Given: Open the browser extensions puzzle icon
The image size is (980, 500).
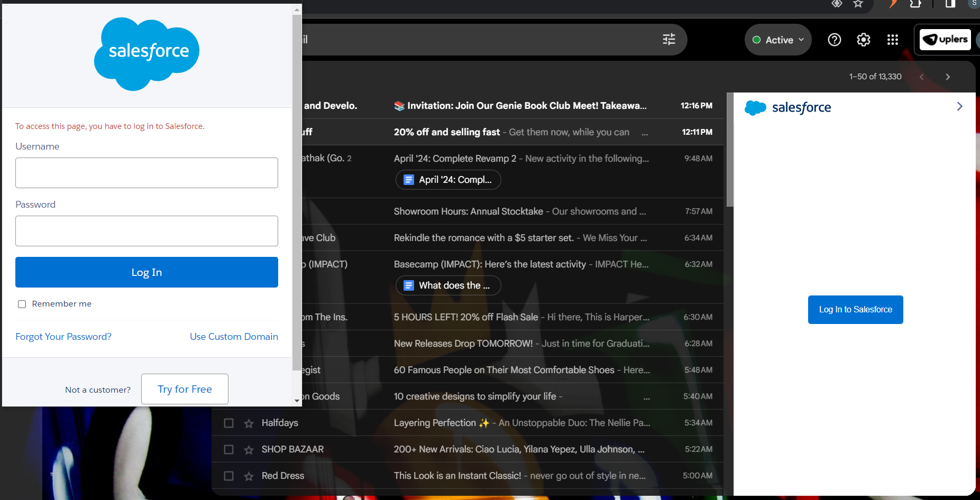Looking at the screenshot, I should pyautogui.click(x=915, y=4).
